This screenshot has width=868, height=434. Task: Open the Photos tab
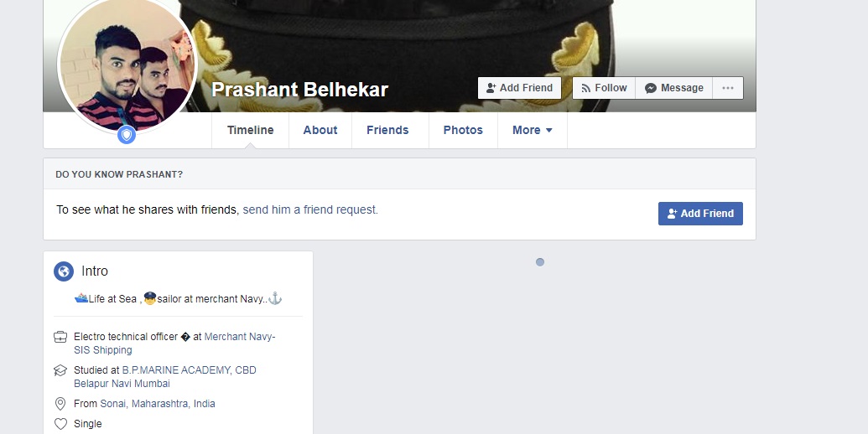463,131
